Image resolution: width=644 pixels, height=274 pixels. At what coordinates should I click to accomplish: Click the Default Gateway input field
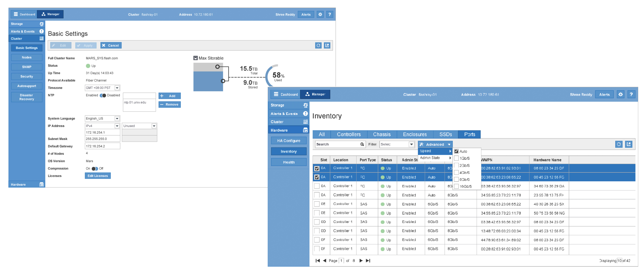tap(102, 146)
